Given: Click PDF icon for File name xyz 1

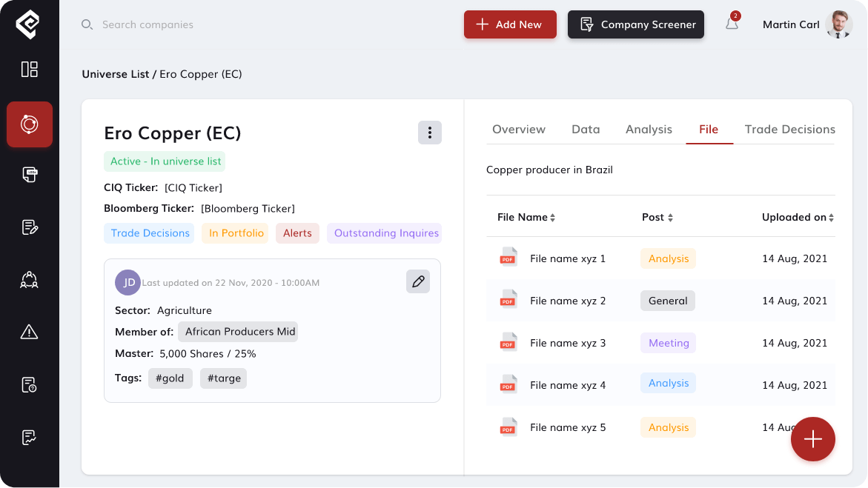Looking at the screenshot, I should [508, 257].
